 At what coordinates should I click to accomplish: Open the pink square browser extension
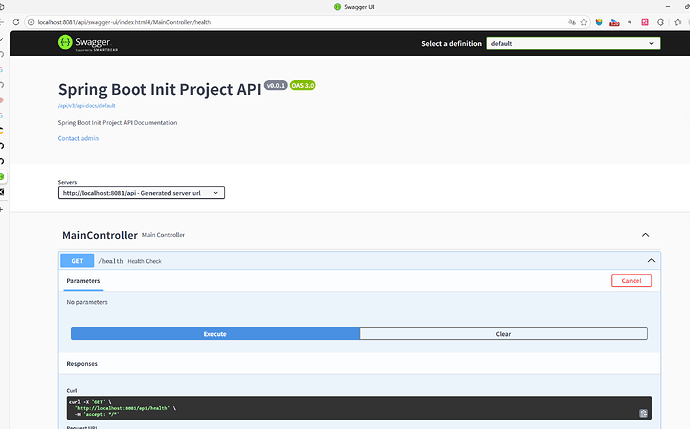click(645, 22)
